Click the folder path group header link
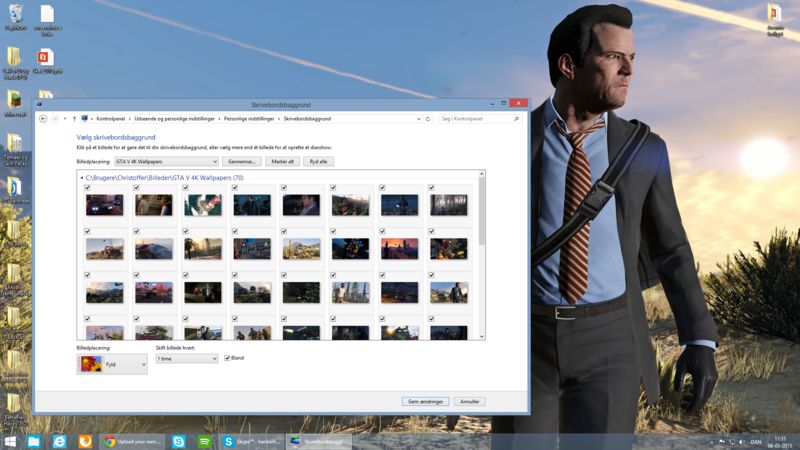The height and width of the screenshot is (450, 800). tap(164, 178)
